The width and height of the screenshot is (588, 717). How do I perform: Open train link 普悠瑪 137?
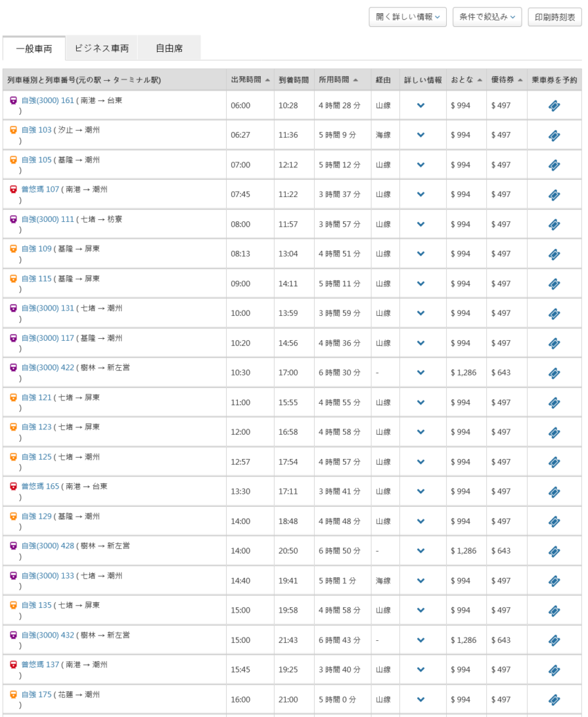coord(40,664)
